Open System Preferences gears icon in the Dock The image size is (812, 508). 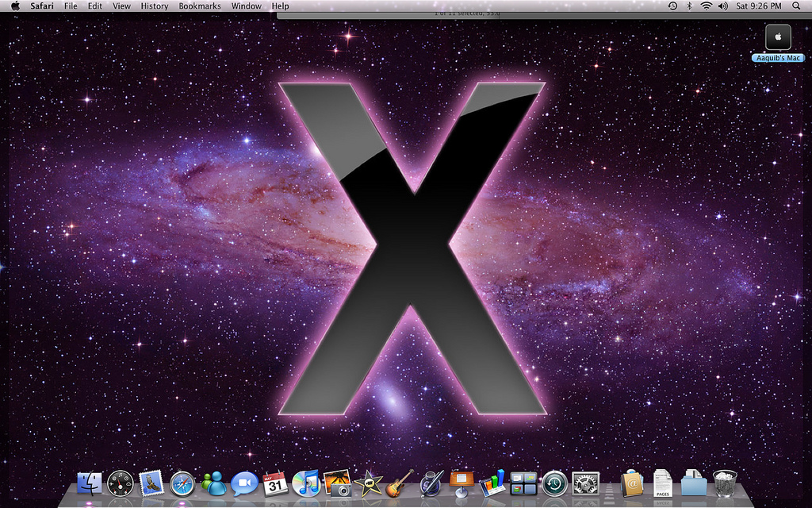pyautogui.click(x=586, y=483)
